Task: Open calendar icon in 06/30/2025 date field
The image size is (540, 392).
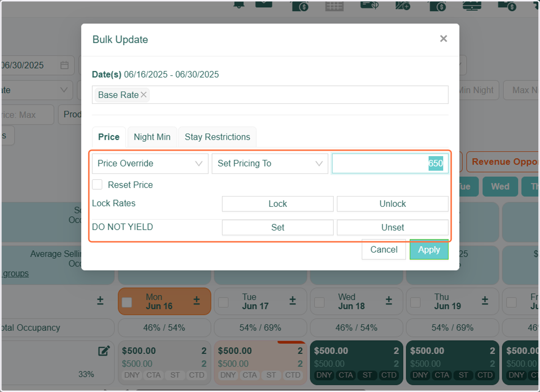Action: (64, 65)
